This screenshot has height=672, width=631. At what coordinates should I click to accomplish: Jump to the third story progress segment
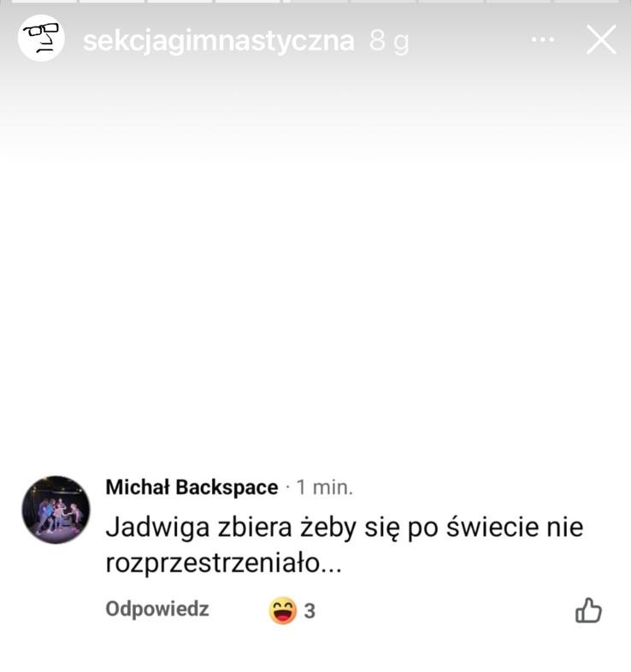tap(180, 2)
